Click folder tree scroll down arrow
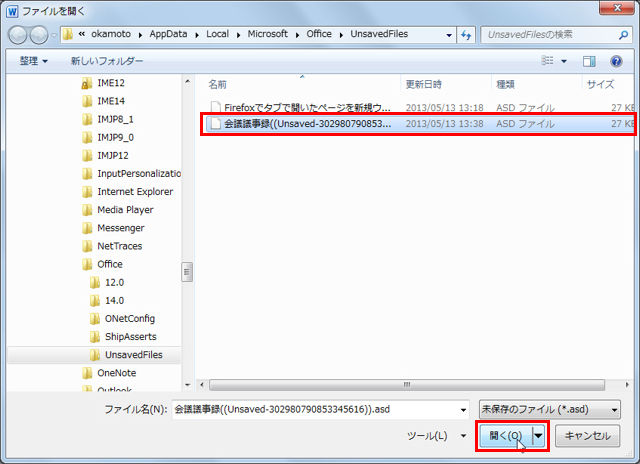This screenshot has width=640, height=464. 187,385
